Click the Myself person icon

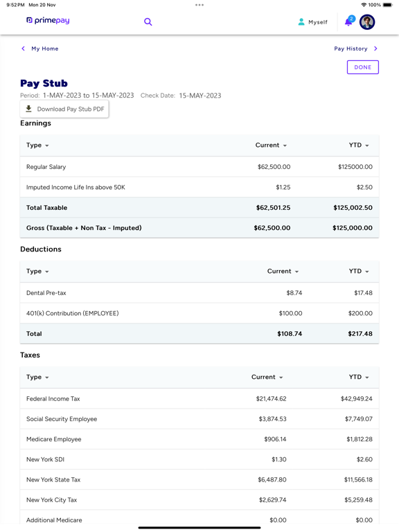coord(301,21)
